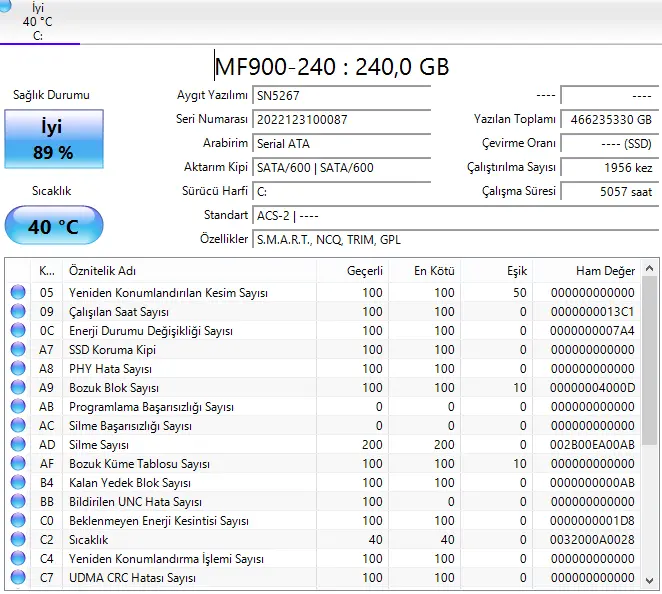Click the Aktarım Kipi SATA/600 field
Viewport: 662px width, 594px height.
341,168
